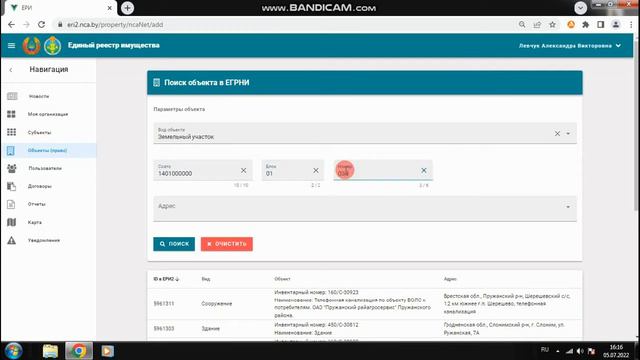Sort by ID в ЕРИ2 column
The width and height of the screenshot is (640, 360).
[166, 279]
